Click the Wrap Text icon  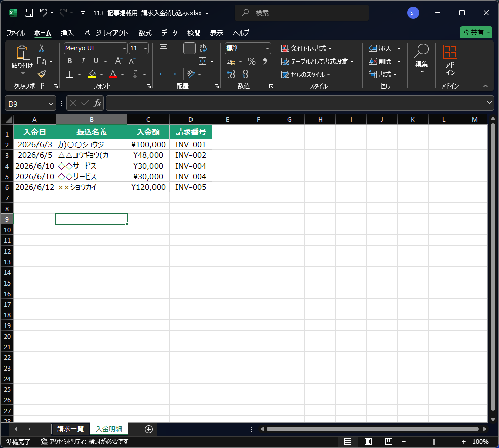pyautogui.click(x=203, y=48)
